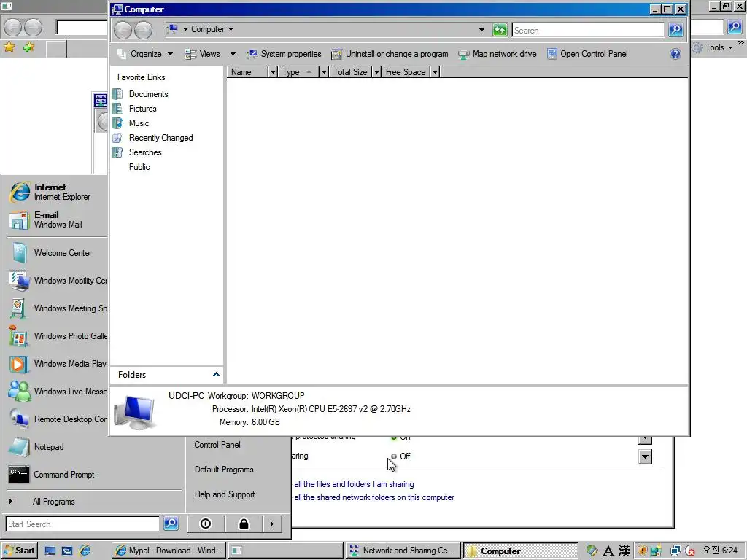The height and width of the screenshot is (560, 747).
Task: Expand the sharing Off dropdown in Network window
Action: click(645, 456)
